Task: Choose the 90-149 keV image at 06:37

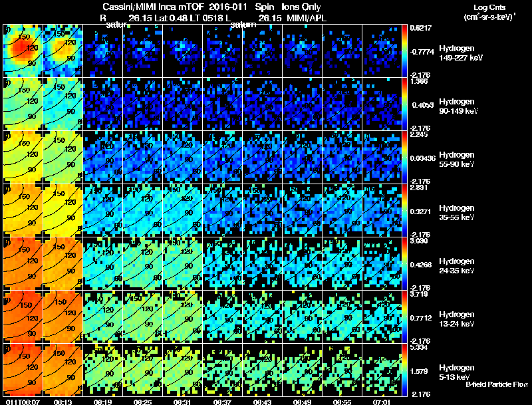Action: pos(223,104)
